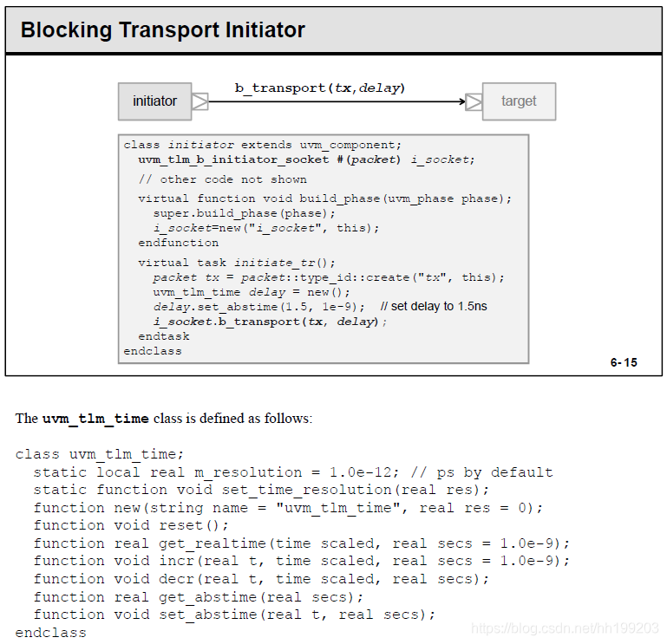Click the set_time_resolution function line

click(262, 490)
